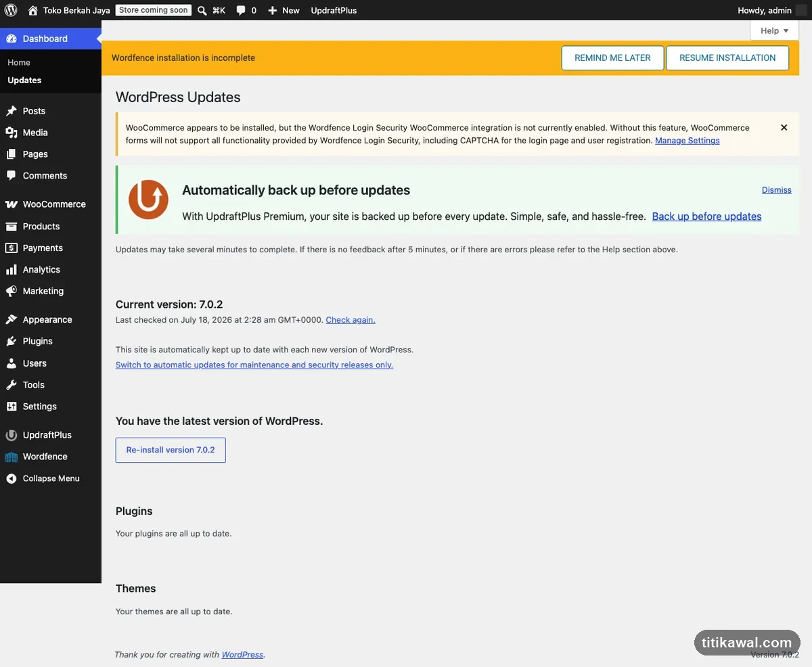Click the plus icon next to New

click(x=273, y=11)
